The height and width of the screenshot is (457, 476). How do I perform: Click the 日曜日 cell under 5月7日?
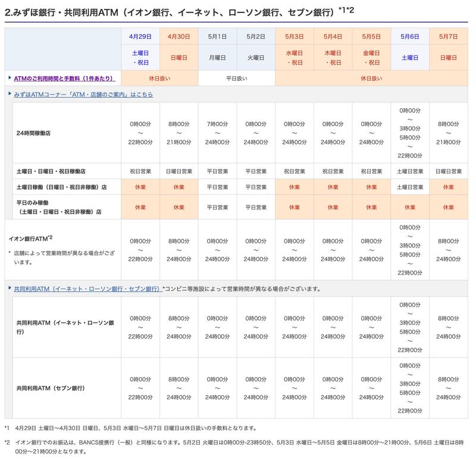(449, 58)
